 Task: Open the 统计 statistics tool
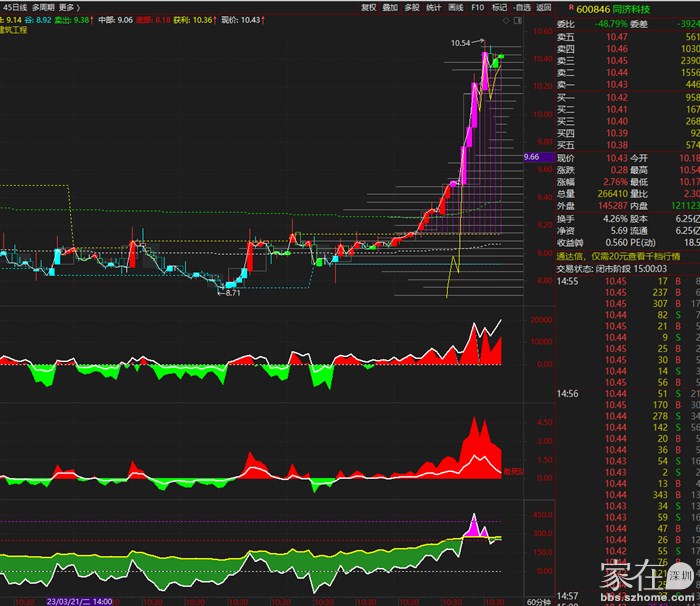[434, 7]
